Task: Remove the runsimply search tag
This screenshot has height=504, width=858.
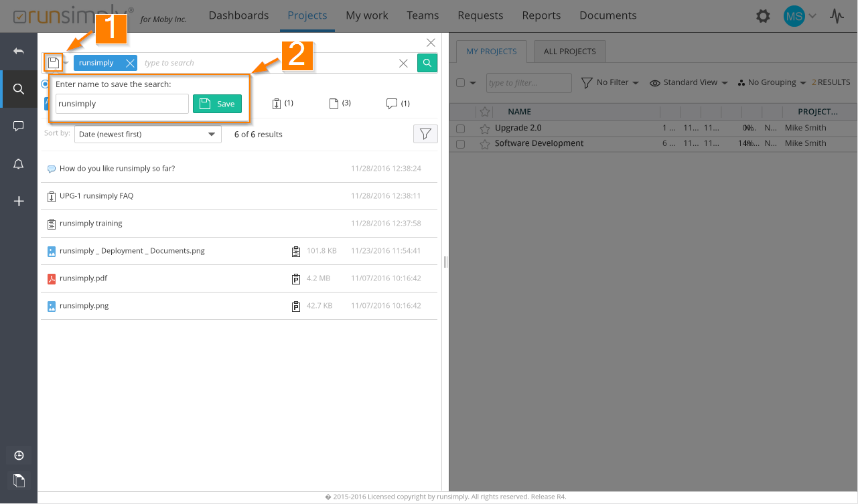Action: tap(130, 63)
